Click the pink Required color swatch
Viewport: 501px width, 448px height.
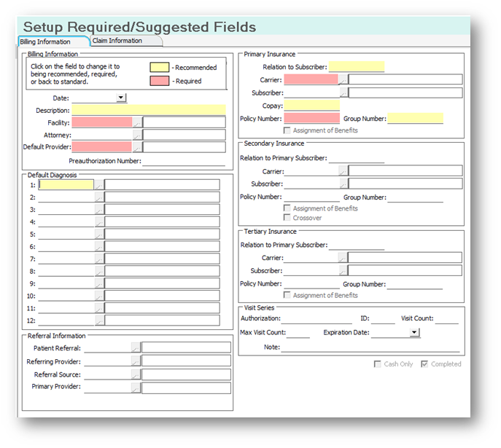(x=159, y=82)
